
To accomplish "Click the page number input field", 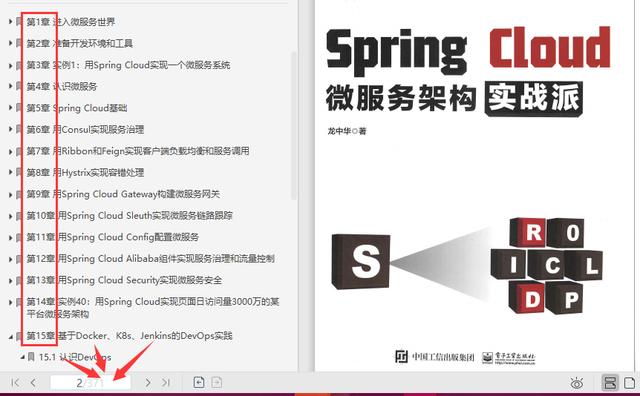I will [90, 383].
